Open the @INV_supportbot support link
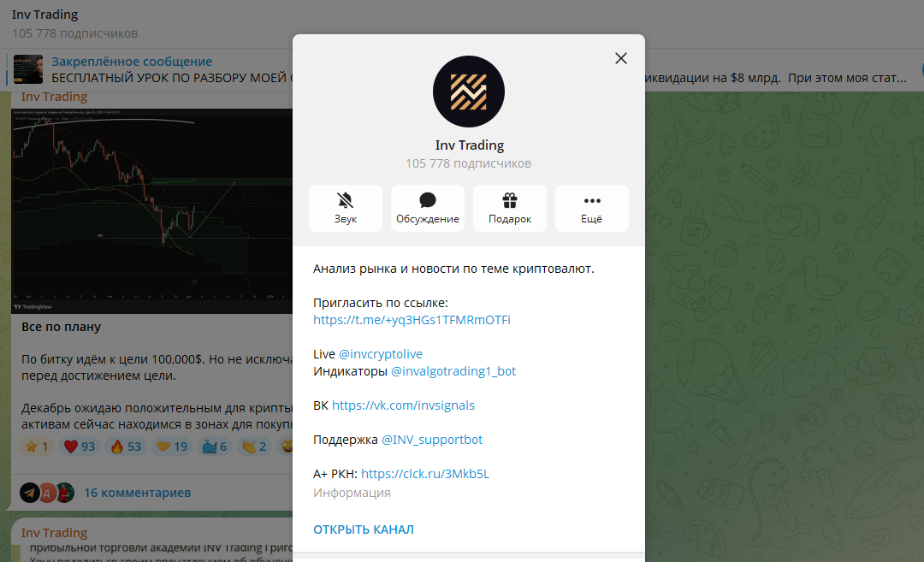The height and width of the screenshot is (562, 924). point(432,440)
